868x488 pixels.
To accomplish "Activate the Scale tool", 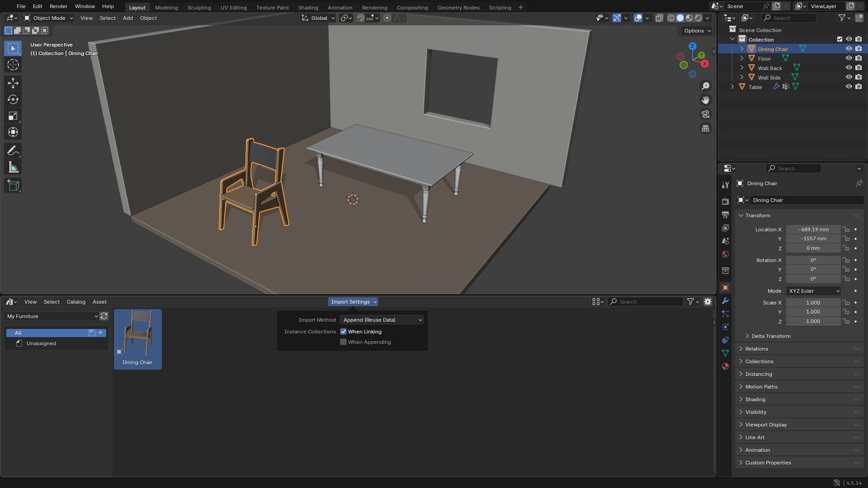I will point(13,115).
